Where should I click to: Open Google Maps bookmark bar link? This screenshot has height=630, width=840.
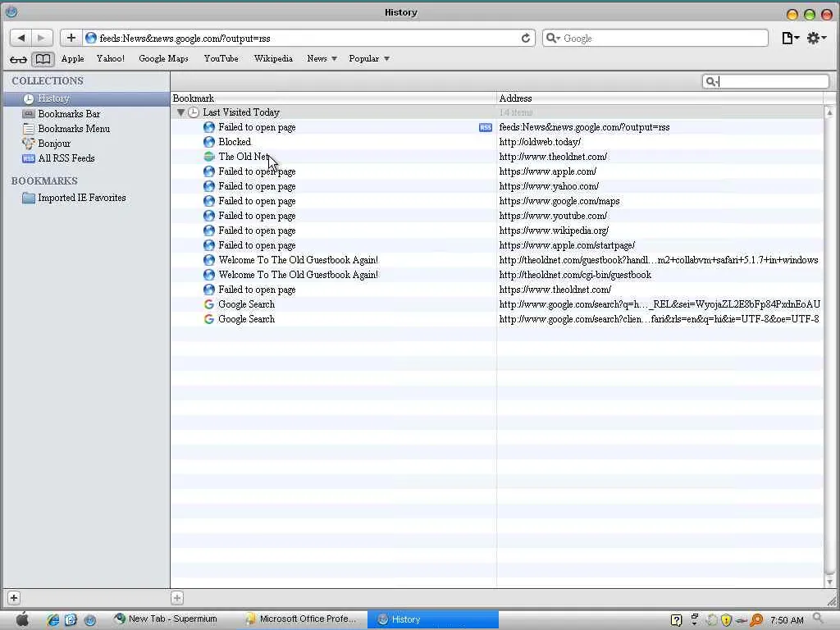[x=163, y=58]
